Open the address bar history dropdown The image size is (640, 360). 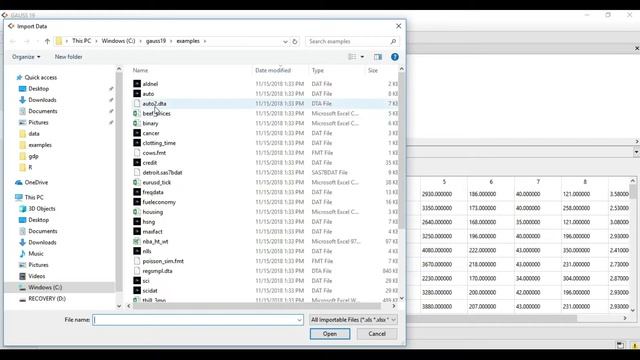coord(285,41)
